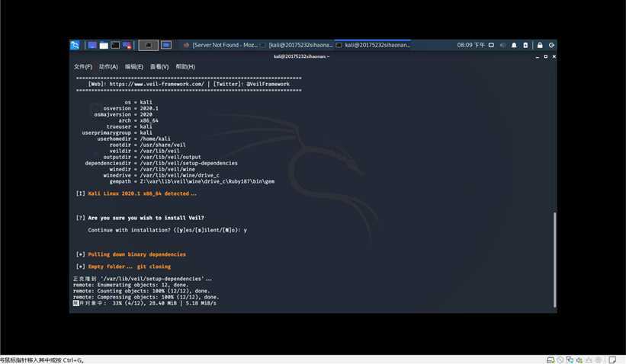Close the terminal window
The height and width of the screenshot is (364, 626).
click(554, 56)
